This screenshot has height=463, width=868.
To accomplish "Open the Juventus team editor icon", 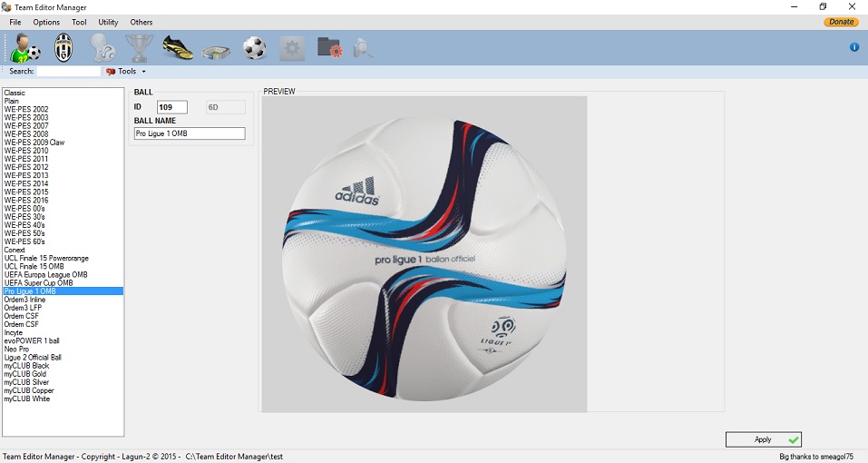I will (x=63, y=47).
